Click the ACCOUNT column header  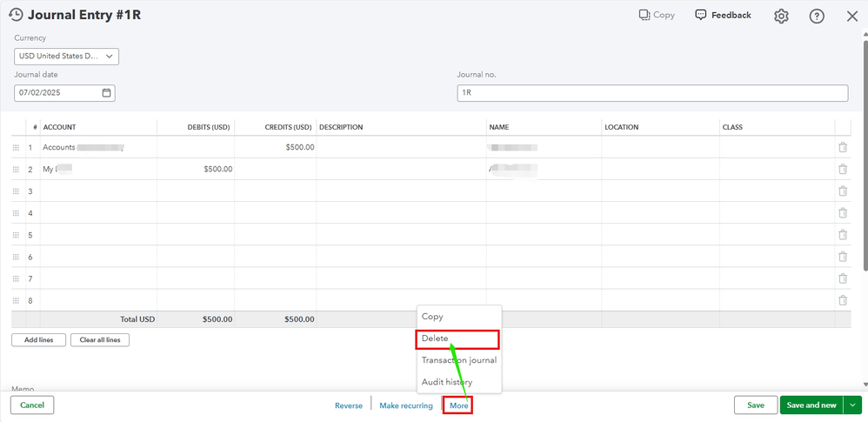59,127
